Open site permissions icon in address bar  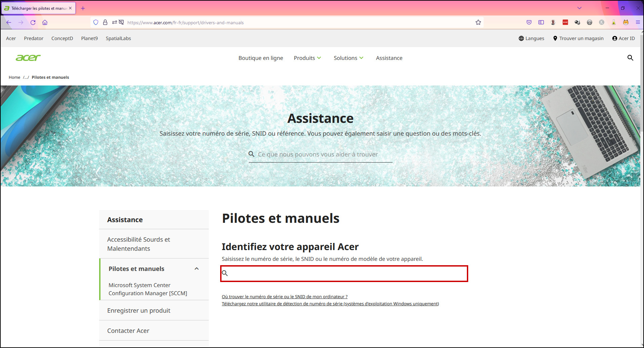(x=115, y=23)
